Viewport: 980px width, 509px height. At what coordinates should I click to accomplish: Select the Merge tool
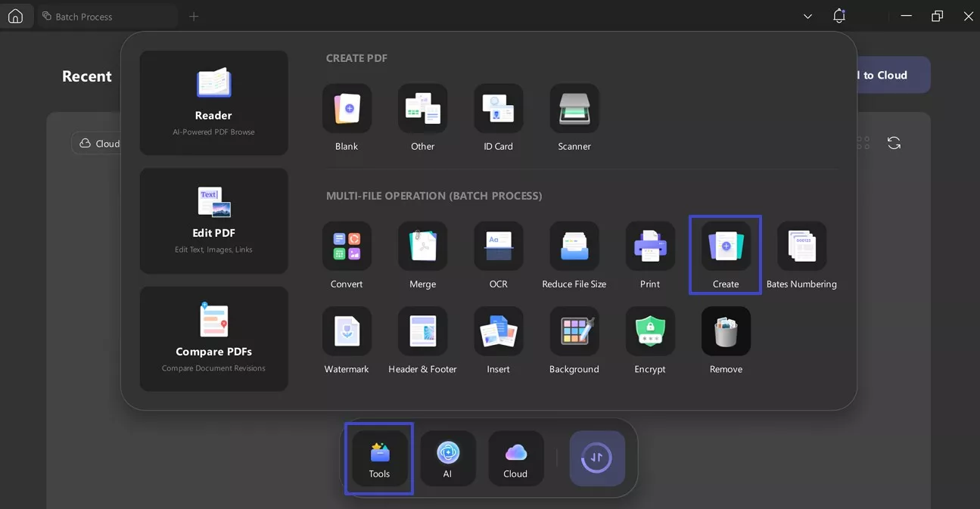click(x=422, y=246)
